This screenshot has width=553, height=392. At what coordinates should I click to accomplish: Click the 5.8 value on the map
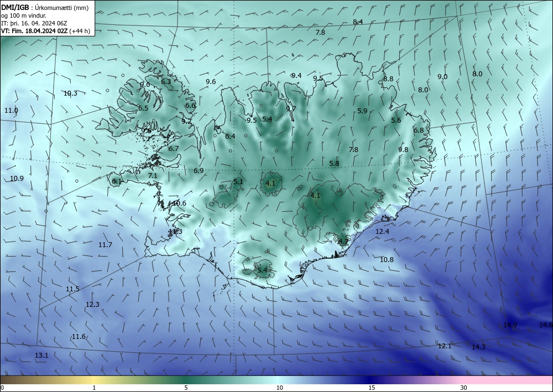(x=335, y=164)
